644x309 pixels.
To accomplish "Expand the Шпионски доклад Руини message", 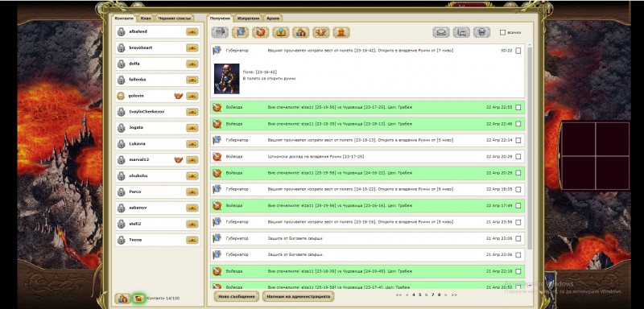I will [367, 157].
